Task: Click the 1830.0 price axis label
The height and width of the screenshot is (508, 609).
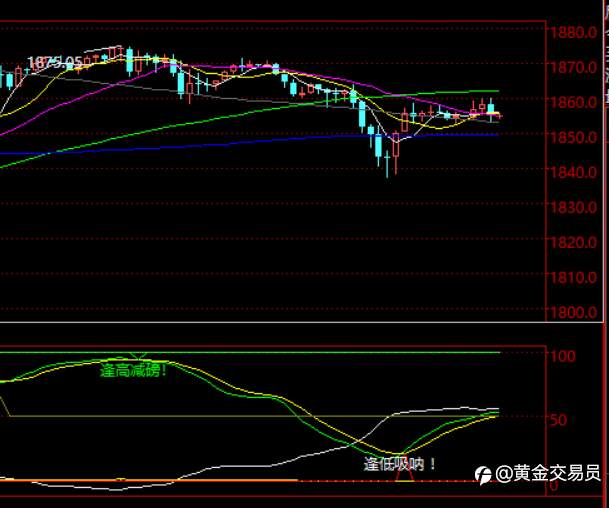Action: 574,207
